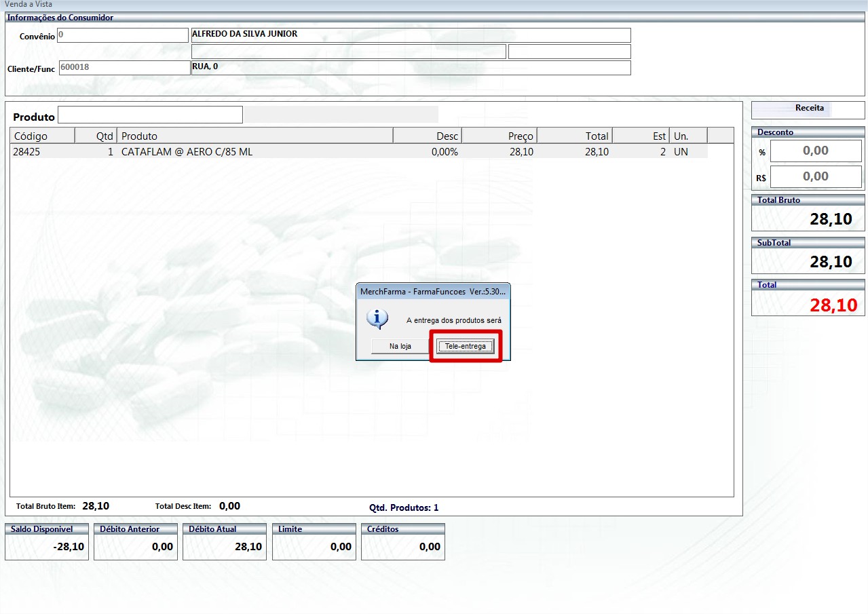Choose the Na loja delivery option
This screenshot has width=868, height=614.
point(400,346)
